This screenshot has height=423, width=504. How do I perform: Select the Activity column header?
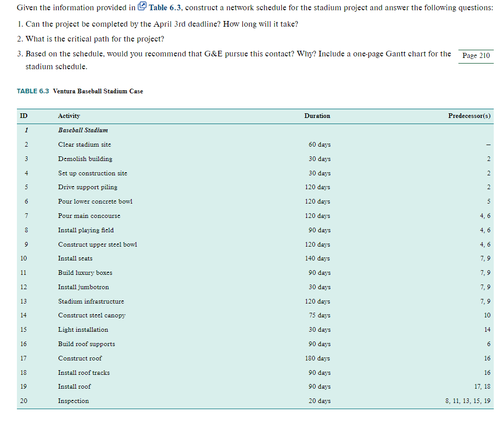[x=69, y=116]
